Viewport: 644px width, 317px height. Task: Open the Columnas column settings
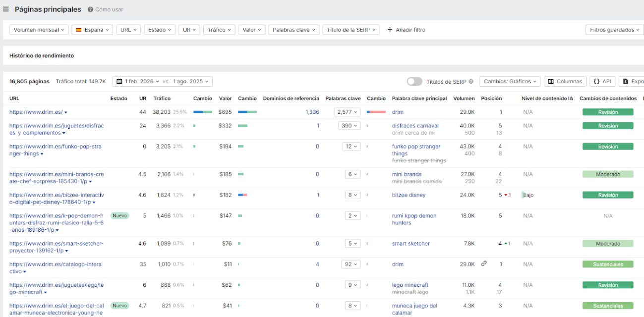pos(565,81)
